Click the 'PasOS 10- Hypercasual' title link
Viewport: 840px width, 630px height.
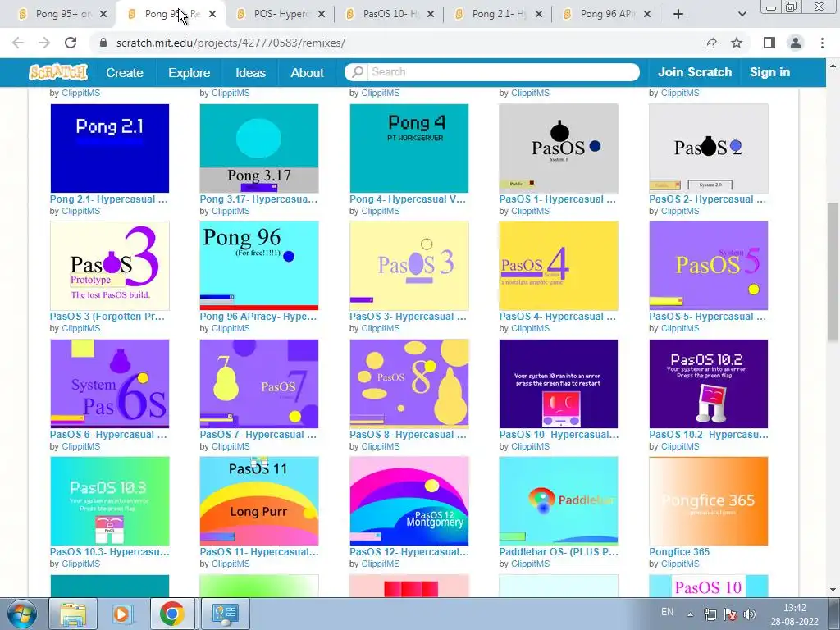click(x=559, y=435)
